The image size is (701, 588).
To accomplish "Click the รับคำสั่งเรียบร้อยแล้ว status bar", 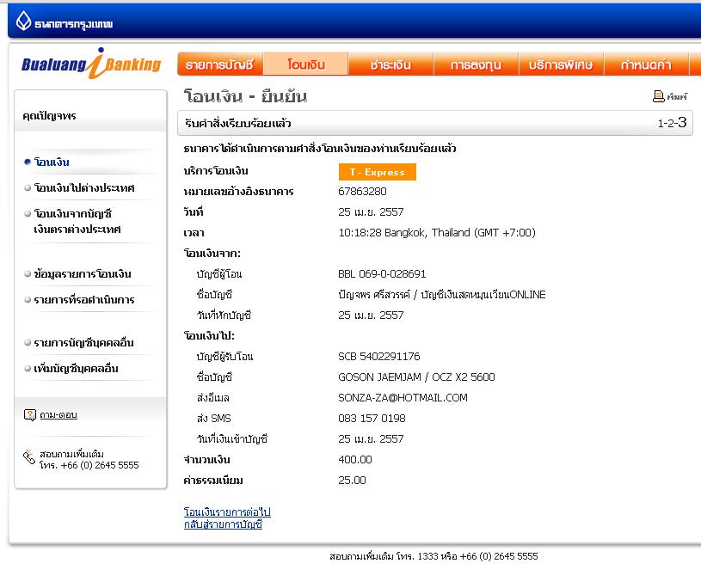I will coord(435,123).
